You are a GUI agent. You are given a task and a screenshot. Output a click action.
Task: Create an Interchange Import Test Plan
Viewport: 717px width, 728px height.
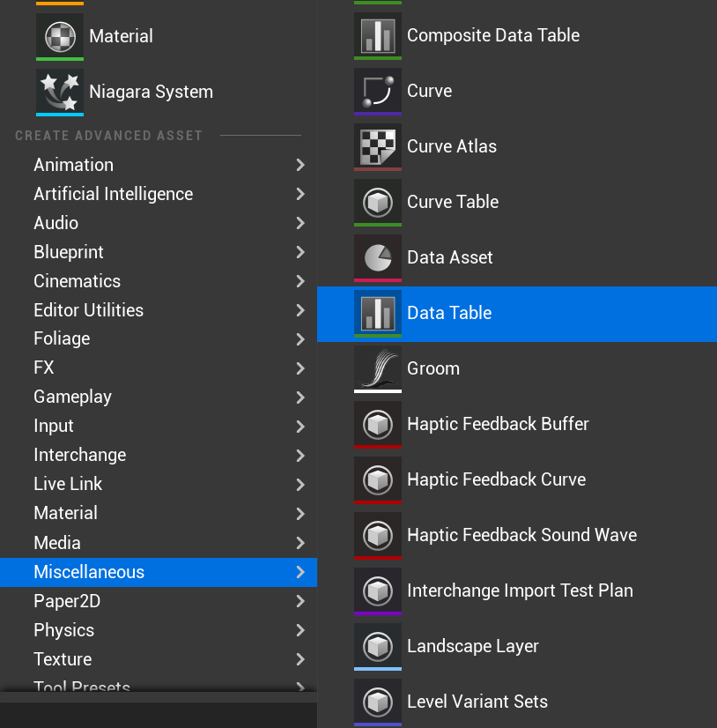pyautogui.click(x=517, y=591)
